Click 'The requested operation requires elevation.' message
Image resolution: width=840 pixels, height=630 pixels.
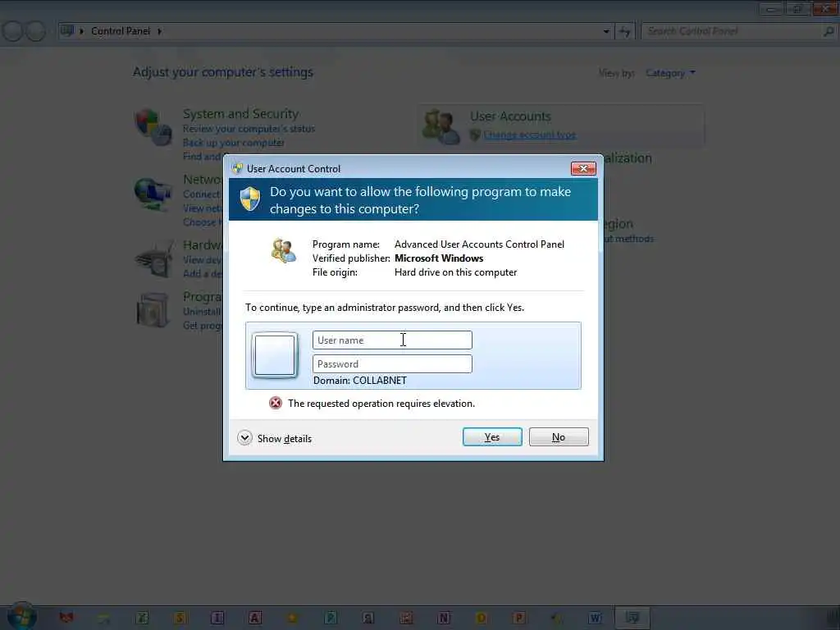381,404
